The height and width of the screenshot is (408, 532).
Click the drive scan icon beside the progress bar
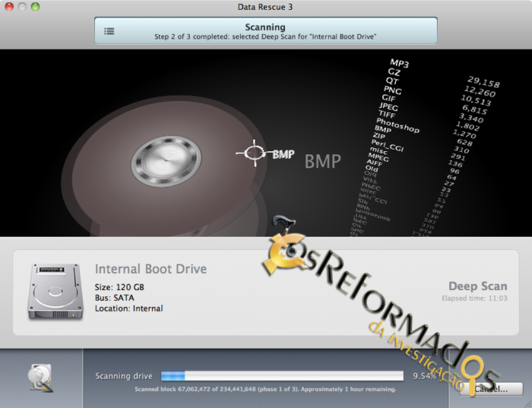tap(40, 379)
